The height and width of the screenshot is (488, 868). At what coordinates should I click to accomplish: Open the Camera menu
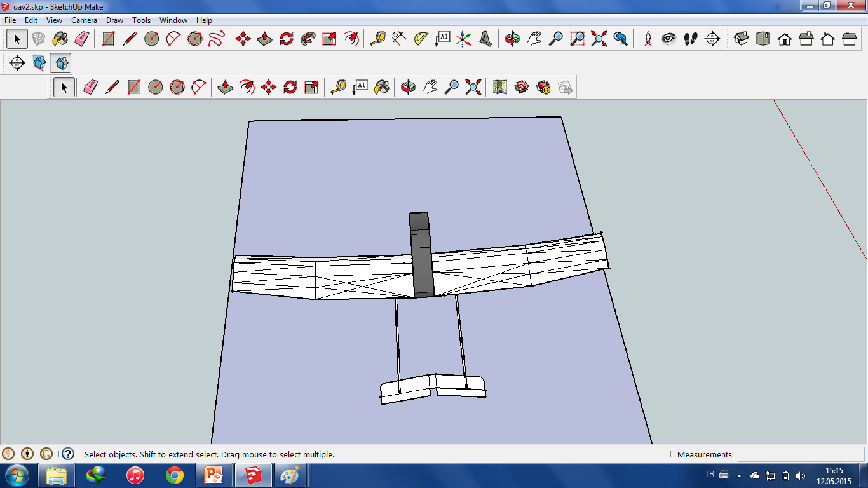[84, 20]
